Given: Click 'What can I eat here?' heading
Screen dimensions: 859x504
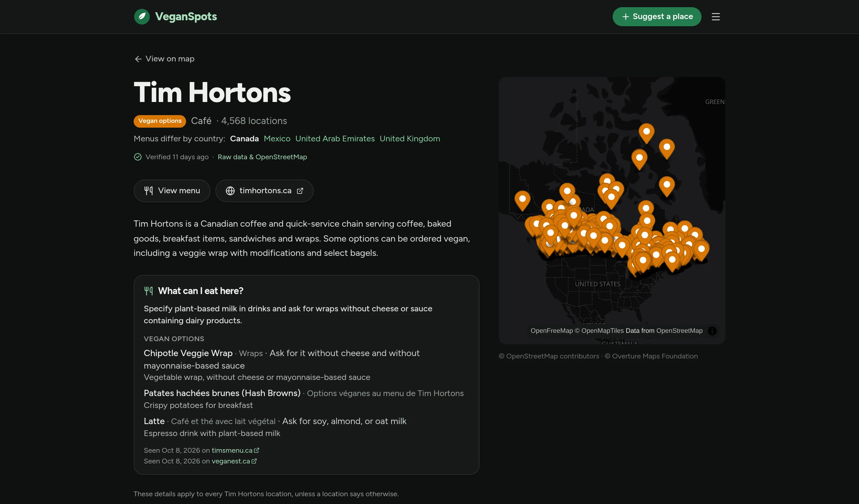Looking at the screenshot, I should pyautogui.click(x=201, y=291).
